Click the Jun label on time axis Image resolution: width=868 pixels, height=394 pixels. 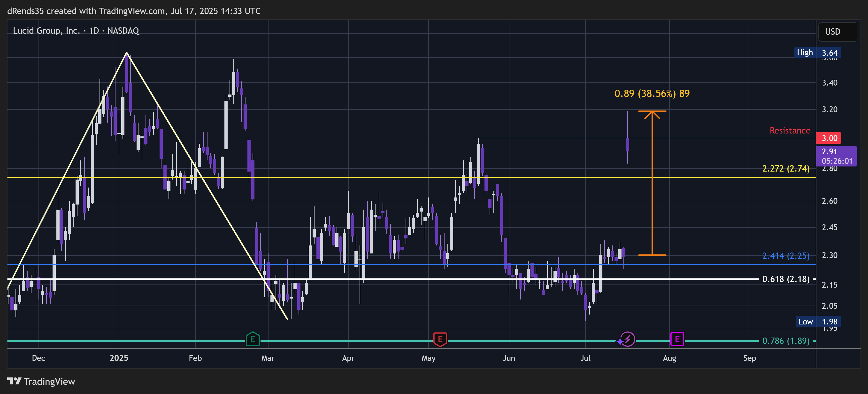point(509,358)
